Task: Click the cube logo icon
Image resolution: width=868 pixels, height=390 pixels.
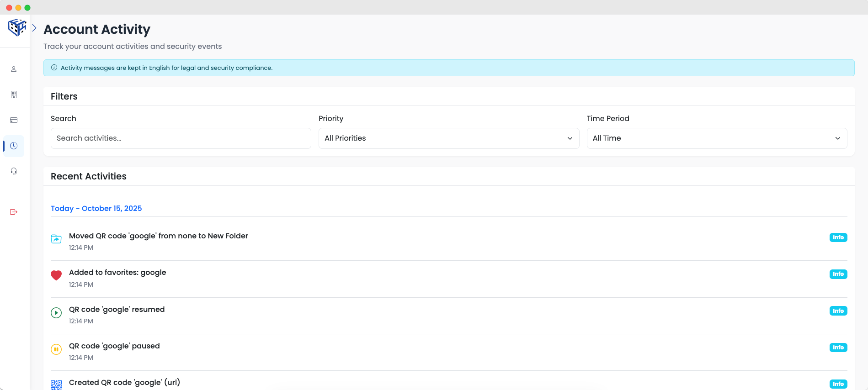Action: pos(17,27)
